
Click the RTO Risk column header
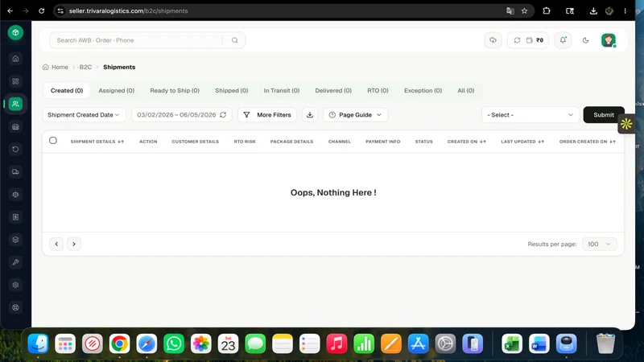click(x=245, y=142)
